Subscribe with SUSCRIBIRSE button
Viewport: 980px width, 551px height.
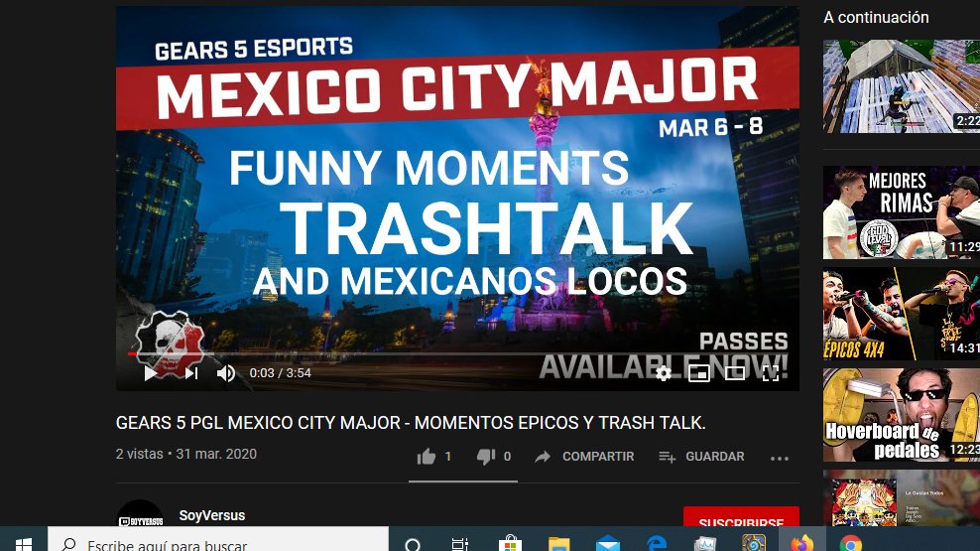pos(741,516)
